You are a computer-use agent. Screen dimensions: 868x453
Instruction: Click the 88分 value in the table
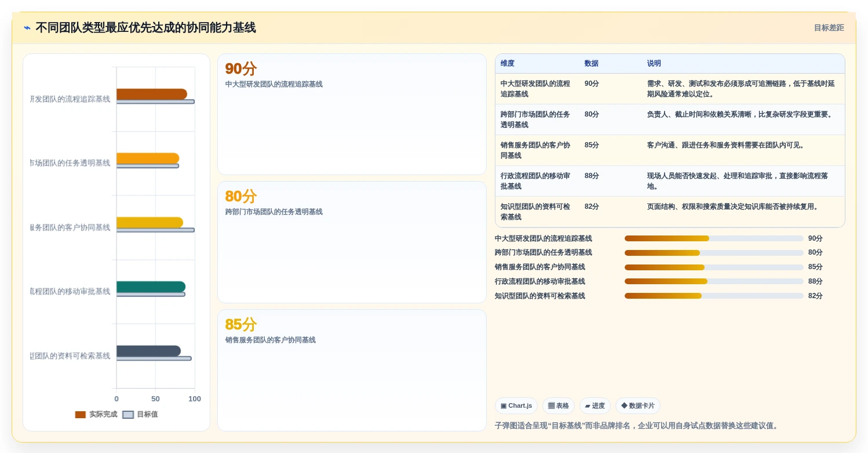click(x=592, y=176)
